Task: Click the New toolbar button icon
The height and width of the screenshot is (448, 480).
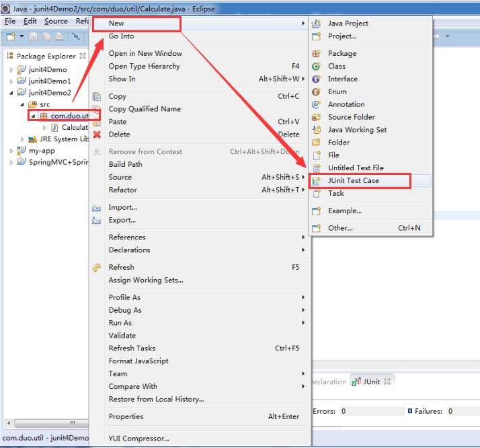Action: [11, 37]
